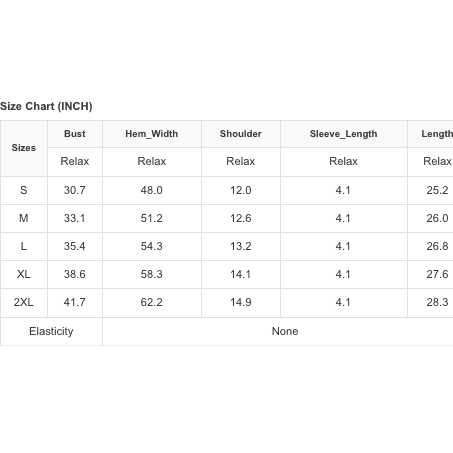Image resolution: width=453 pixels, height=453 pixels.
Task: Click the Size Chart (INCH) heading
Action: (46, 106)
